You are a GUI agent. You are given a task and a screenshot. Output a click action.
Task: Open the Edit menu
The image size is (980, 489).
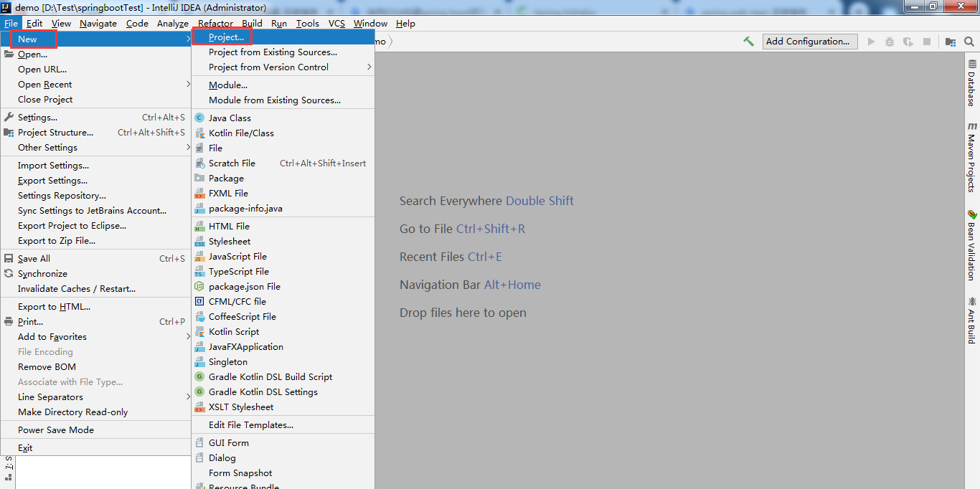pyautogui.click(x=34, y=23)
